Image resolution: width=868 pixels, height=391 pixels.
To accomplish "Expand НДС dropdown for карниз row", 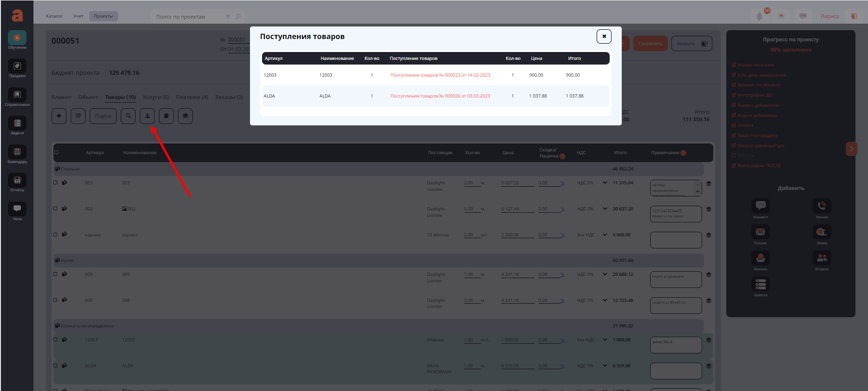I will (x=605, y=235).
